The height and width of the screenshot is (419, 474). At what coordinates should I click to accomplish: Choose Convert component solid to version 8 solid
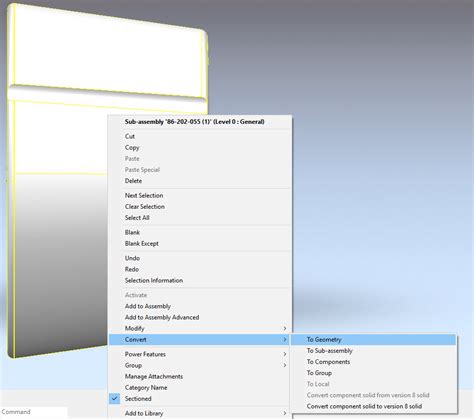tap(373, 406)
